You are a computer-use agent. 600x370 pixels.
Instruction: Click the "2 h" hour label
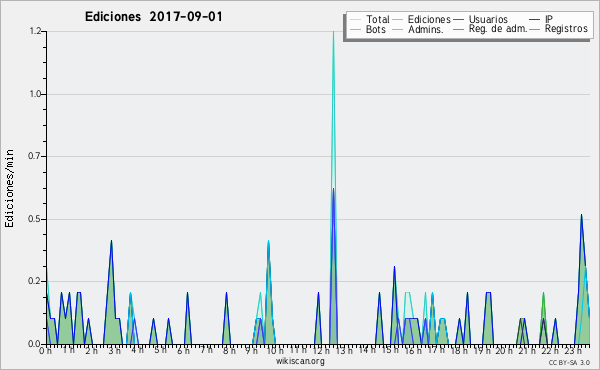click(91, 350)
